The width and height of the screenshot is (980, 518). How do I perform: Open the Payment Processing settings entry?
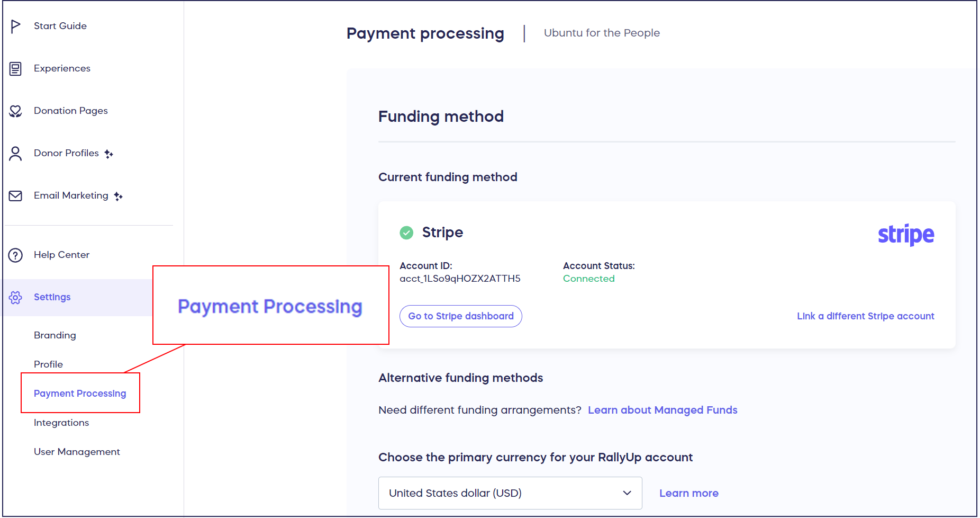(80, 393)
